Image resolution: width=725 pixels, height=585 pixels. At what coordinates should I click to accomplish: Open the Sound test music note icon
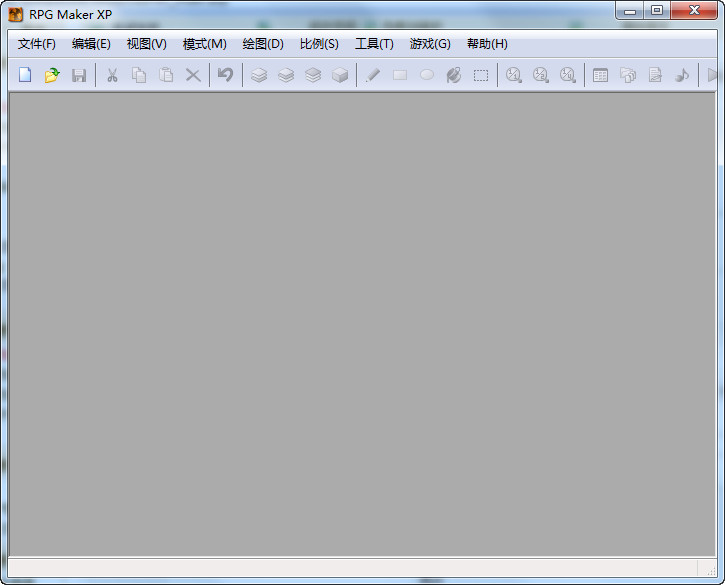pyautogui.click(x=682, y=75)
